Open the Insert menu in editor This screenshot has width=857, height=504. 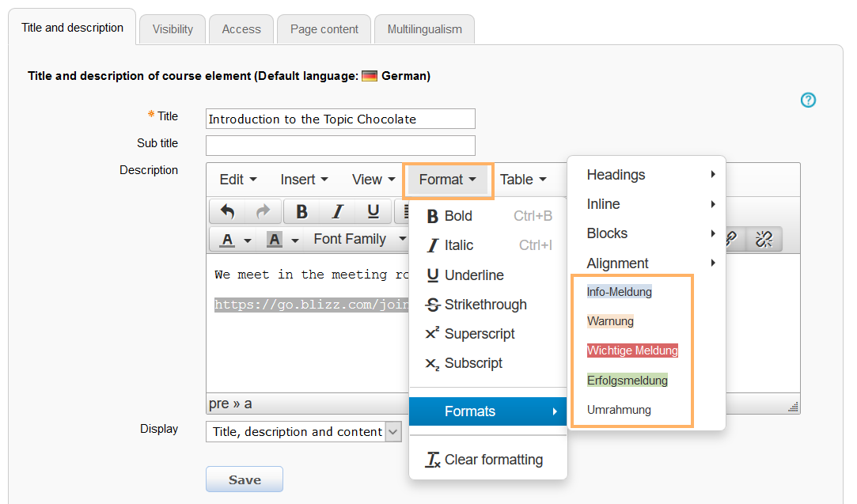pyautogui.click(x=304, y=180)
